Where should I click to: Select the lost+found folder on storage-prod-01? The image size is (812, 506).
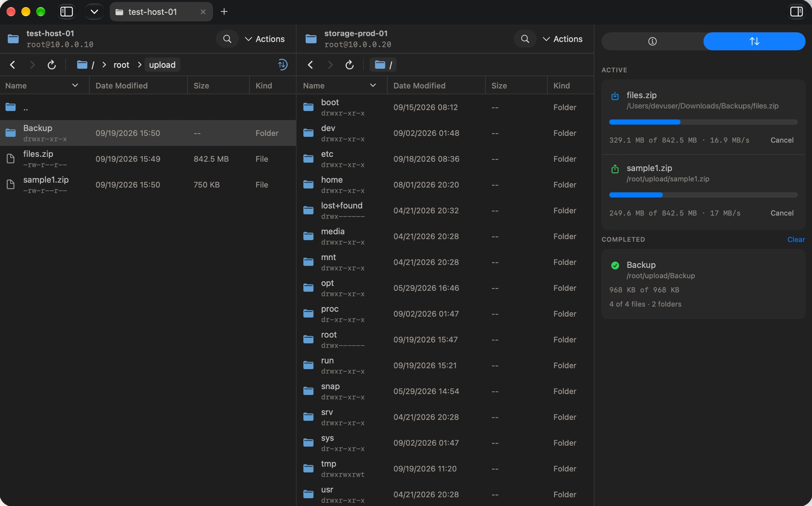[x=445, y=210]
